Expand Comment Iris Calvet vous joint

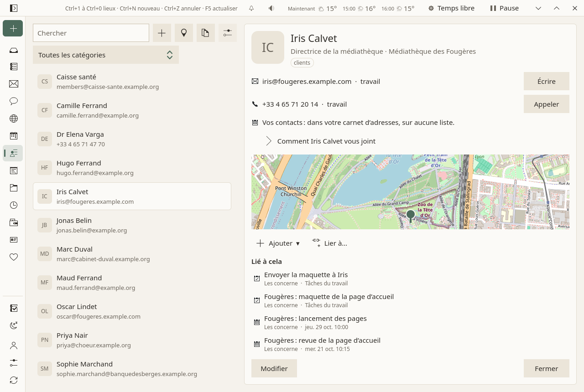(321, 141)
